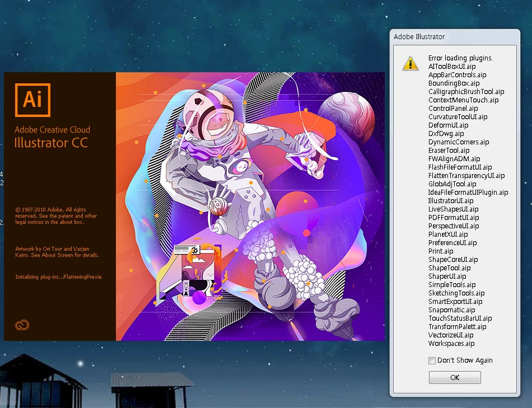
Task: Select the PreferenceUI.aip entry
Action: tap(452, 243)
